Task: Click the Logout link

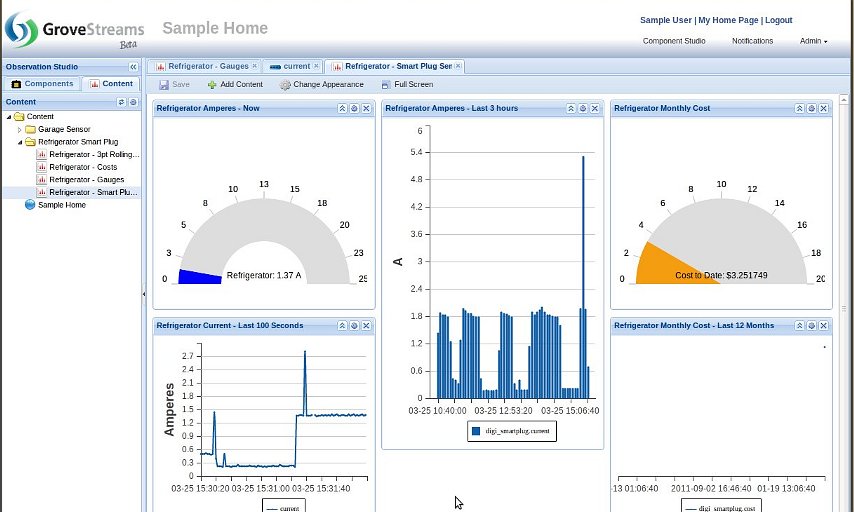Action: 778,20
